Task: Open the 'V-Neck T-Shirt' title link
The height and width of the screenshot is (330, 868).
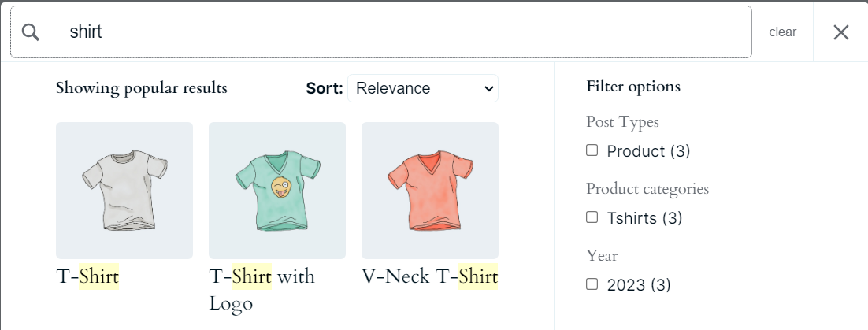Action: [x=429, y=276]
